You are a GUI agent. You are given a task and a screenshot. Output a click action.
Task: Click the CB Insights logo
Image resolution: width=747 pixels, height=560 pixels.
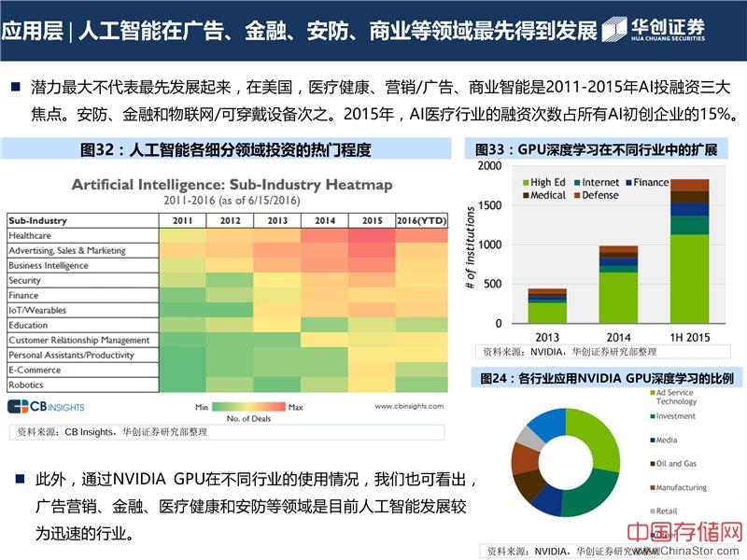click(x=47, y=407)
